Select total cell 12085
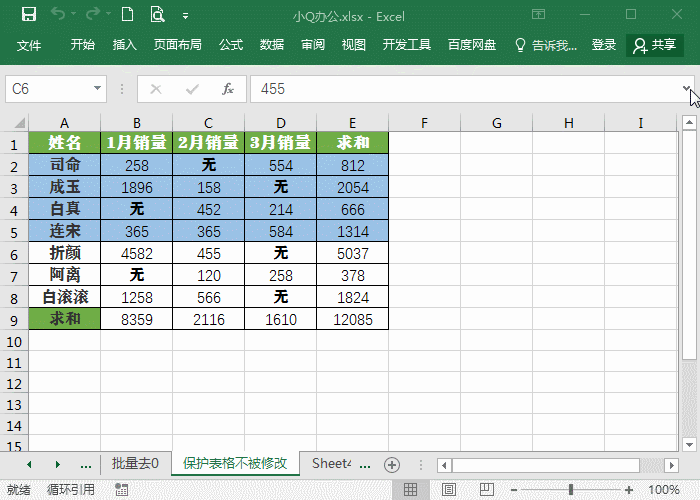Screen dimensions: 700x500 click(353, 319)
